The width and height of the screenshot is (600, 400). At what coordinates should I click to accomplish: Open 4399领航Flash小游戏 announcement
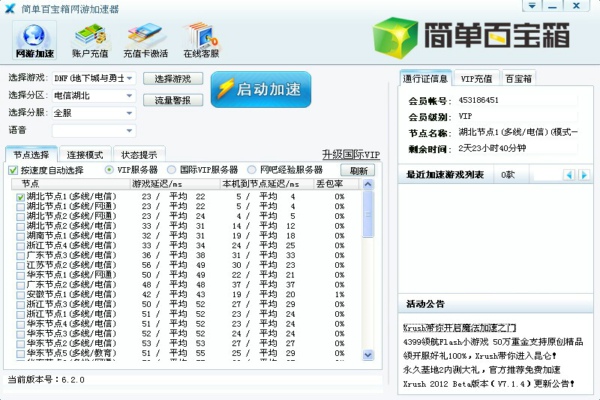[x=493, y=342]
